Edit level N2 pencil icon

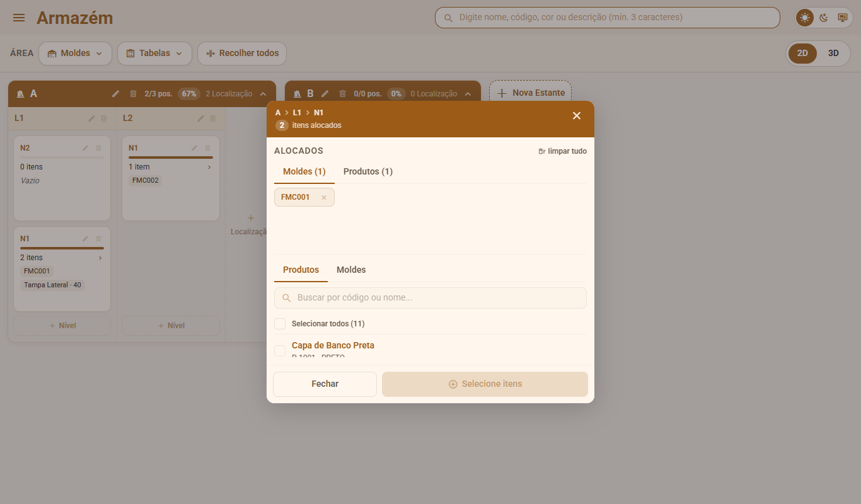click(x=86, y=148)
